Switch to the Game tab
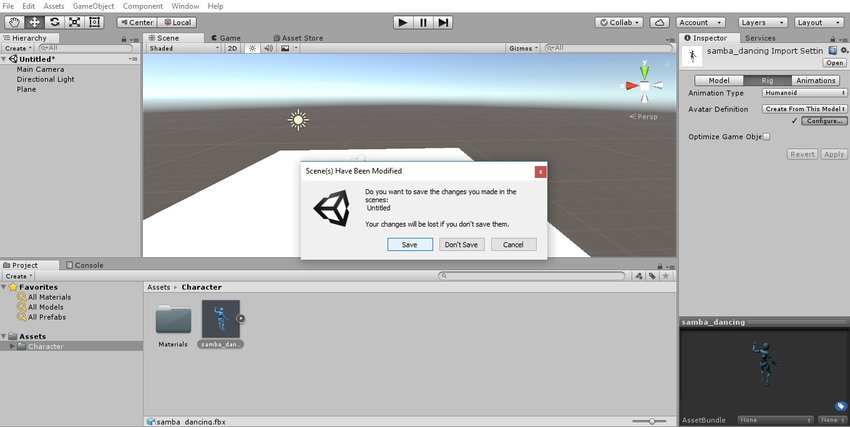Screen dimensions: 850x427 tap(226, 38)
